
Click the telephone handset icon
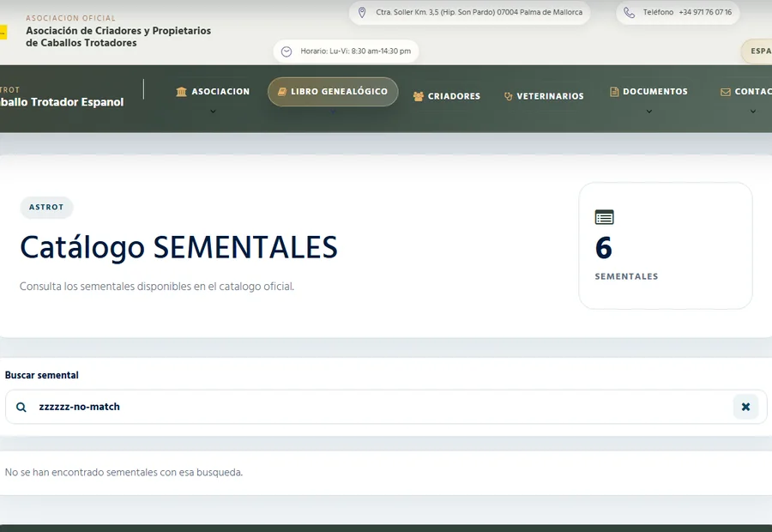tap(630, 12)
